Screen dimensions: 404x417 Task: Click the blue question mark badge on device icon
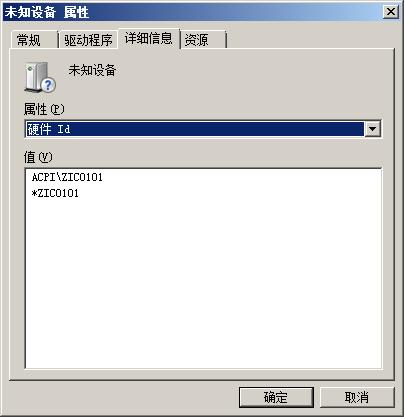pos(49,85)
